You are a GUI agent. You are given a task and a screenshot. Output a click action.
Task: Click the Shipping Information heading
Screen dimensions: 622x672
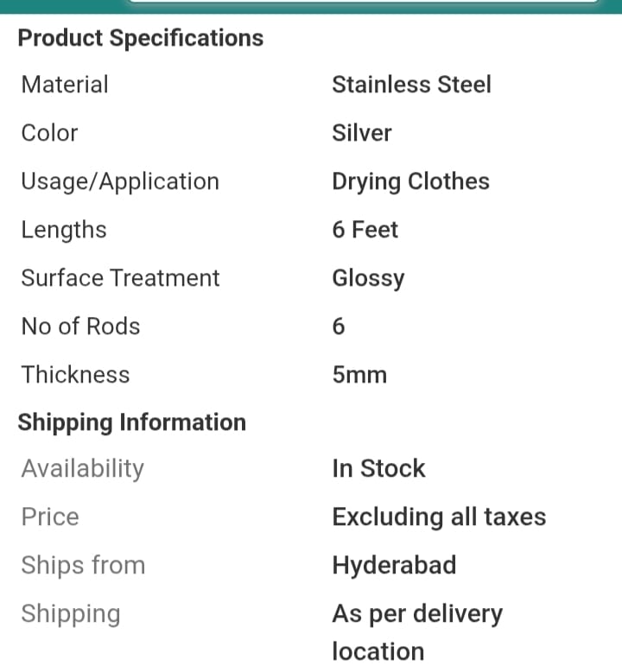pos(132,422)
